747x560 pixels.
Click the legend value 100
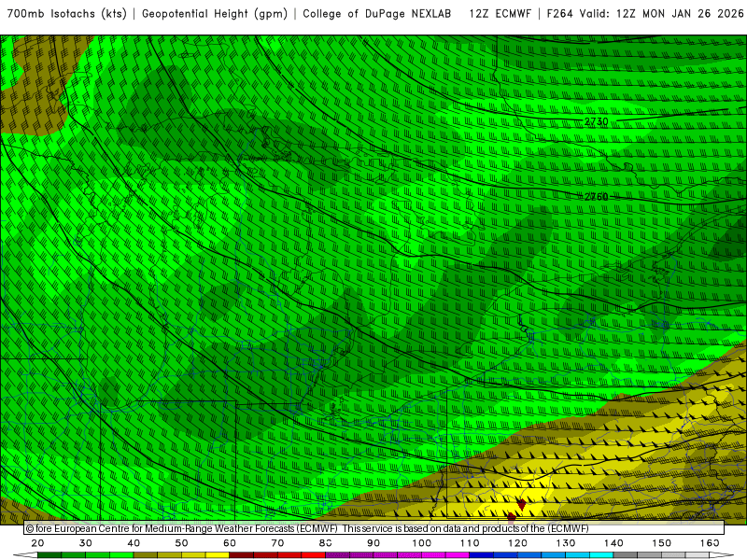click(x=422, y=543)
